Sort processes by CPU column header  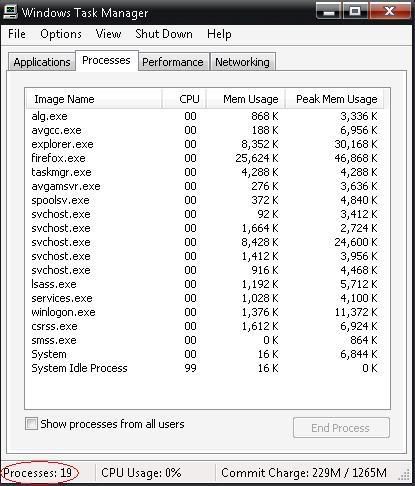click(x=184, y=99)
